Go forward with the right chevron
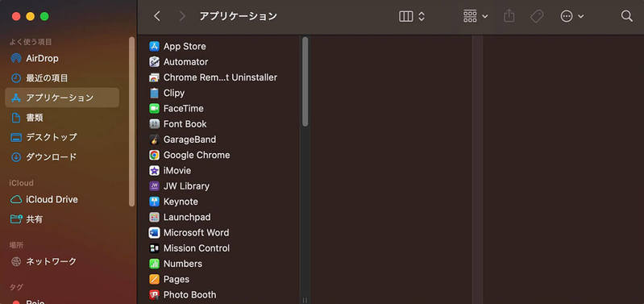This screenshot has width=644, height=304. coord(182,16)
